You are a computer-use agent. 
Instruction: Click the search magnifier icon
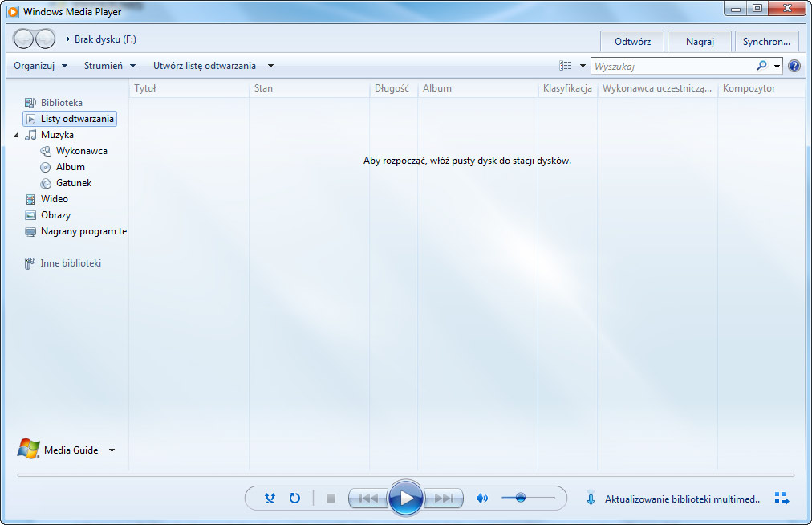click(761, 65)
